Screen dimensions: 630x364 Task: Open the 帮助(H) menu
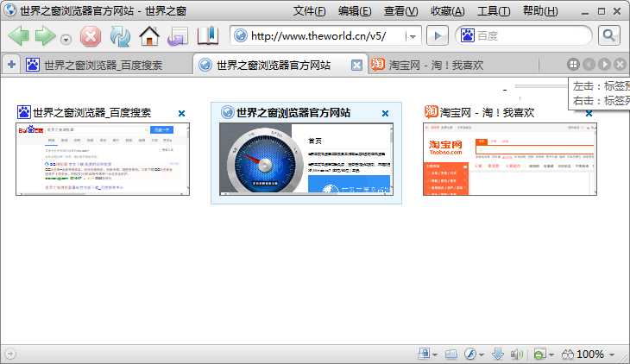tap(540, 11)
